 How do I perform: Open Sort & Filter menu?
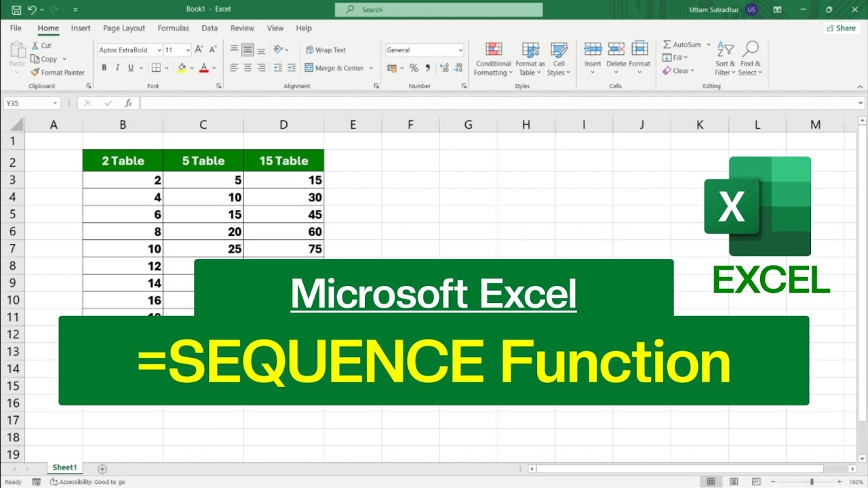[x=725, y=59]
